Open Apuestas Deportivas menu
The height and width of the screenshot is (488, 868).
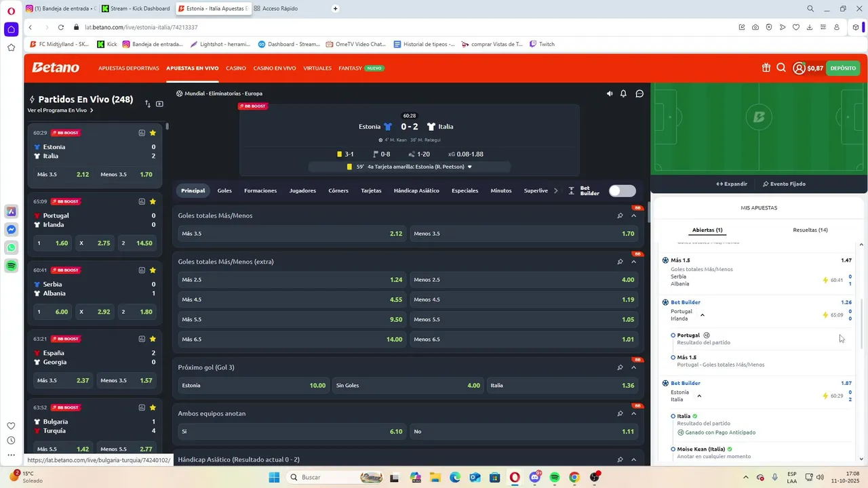click(x=129, y=68)
